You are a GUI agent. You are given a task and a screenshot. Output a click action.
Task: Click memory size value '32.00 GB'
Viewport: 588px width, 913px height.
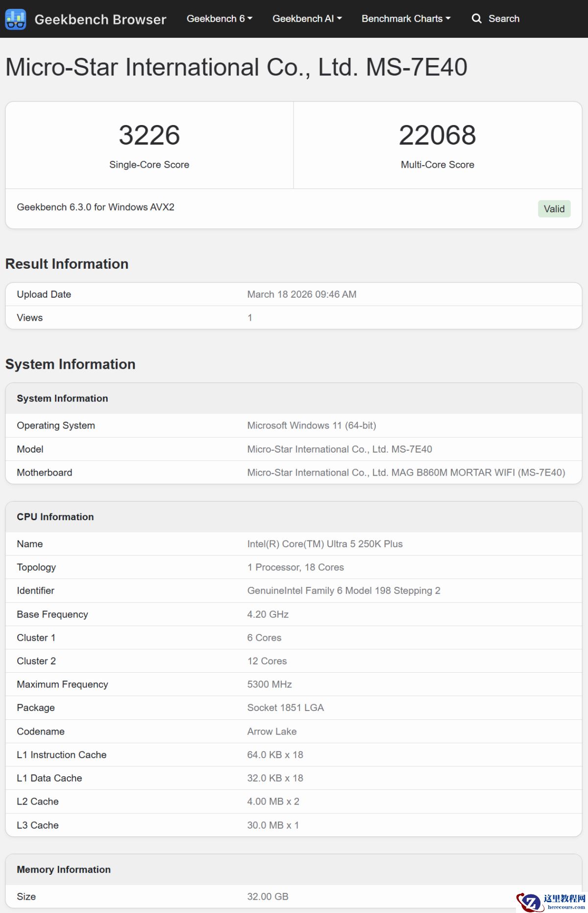click(268, 897)
